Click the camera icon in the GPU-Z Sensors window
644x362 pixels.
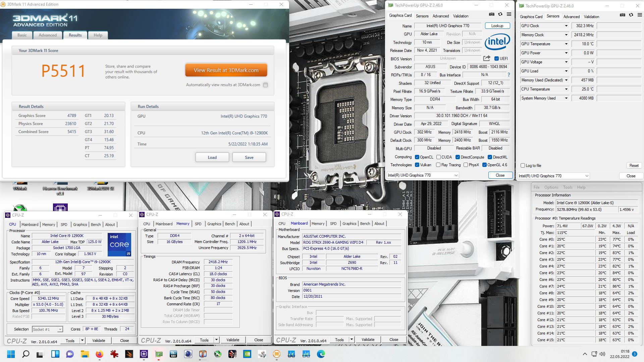coord(622,15)
